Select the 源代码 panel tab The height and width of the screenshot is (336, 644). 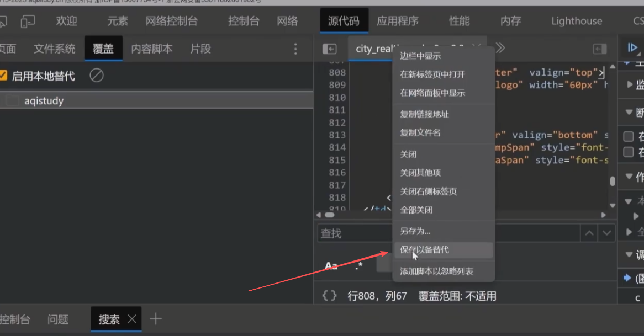(344, 21)
